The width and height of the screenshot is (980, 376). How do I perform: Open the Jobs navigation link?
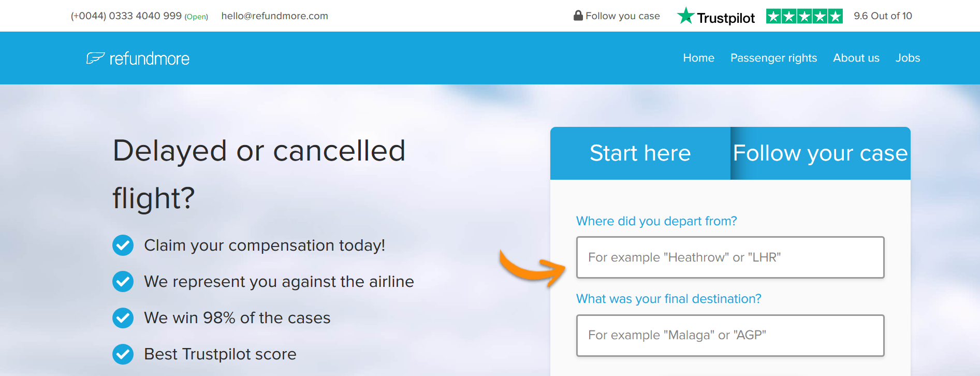[908, 58]
